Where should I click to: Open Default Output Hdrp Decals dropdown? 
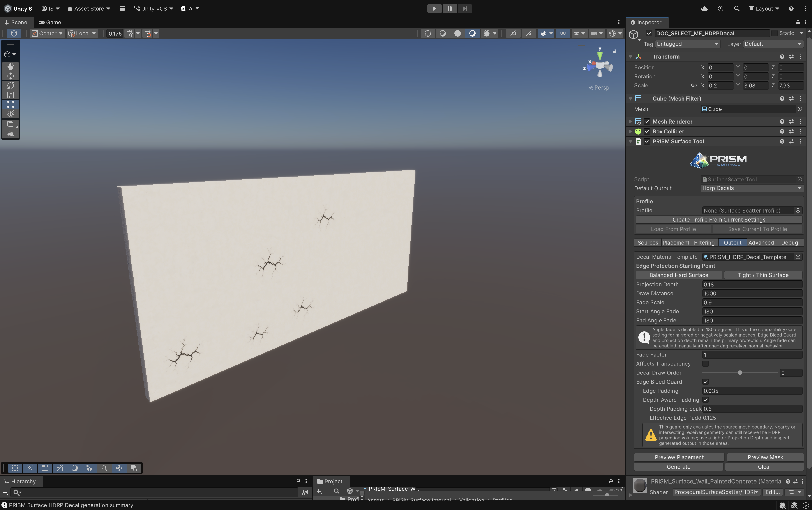pos(752,188)
